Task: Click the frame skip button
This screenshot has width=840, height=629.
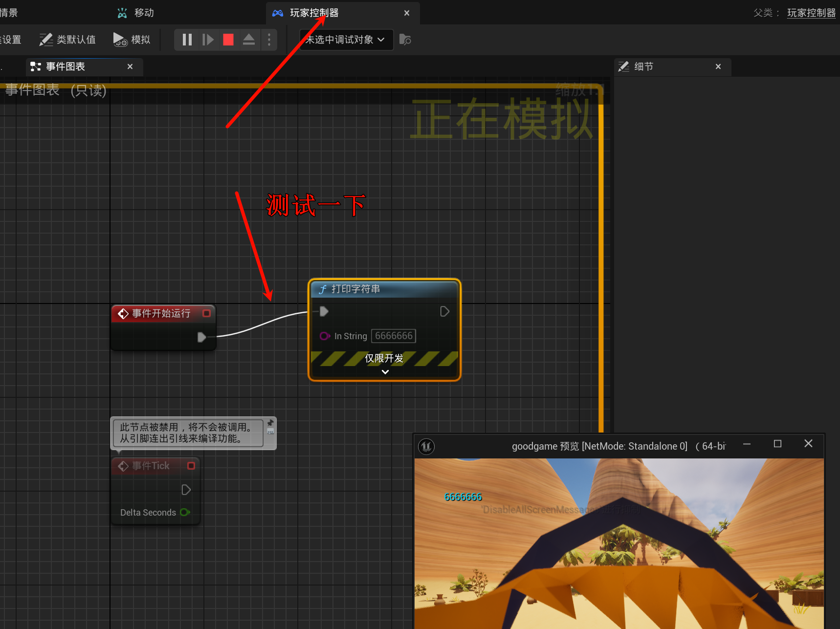Action: pyautogui.click(x=208, y=40)
